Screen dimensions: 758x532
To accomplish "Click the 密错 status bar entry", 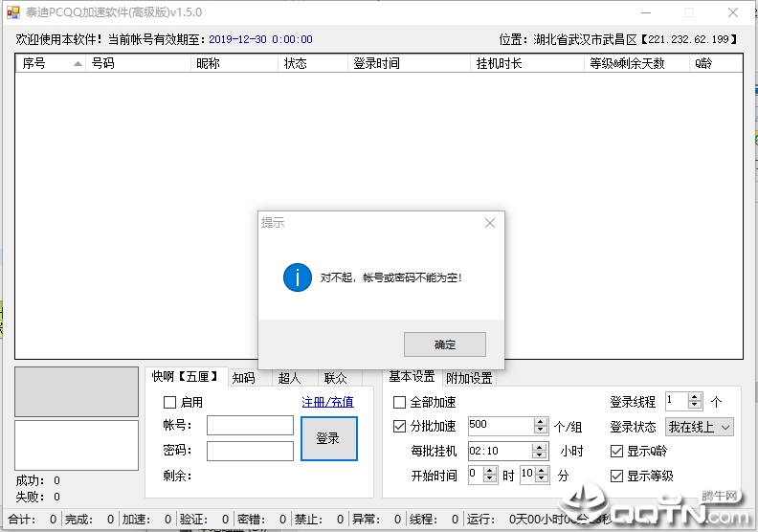I will coord(262,520).
